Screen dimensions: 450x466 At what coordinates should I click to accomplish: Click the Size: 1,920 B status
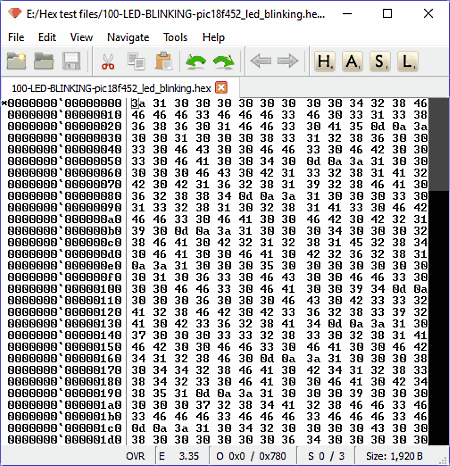click(x=394, y=456)
